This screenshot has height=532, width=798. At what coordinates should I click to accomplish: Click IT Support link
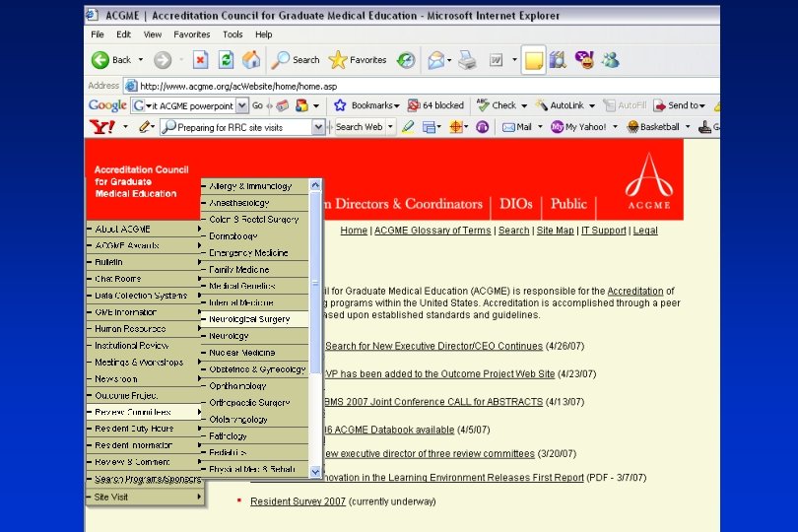tap(604, 231)
